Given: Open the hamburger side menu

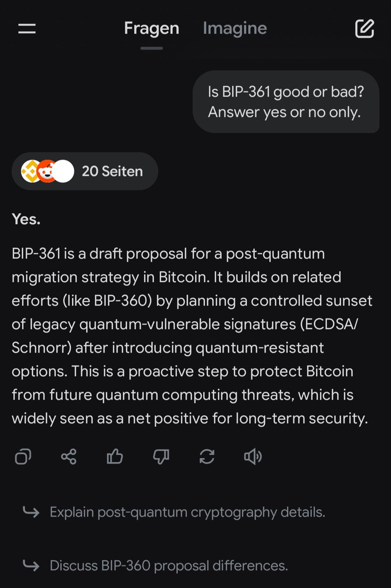Looking at the screenshot, I should (x=27, y=29).
